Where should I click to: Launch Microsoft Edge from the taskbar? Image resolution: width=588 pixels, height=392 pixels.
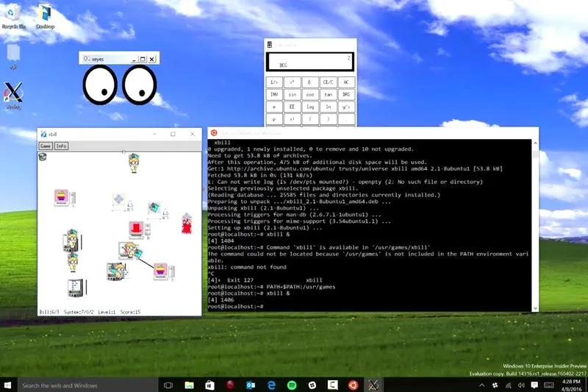[271, 385]
